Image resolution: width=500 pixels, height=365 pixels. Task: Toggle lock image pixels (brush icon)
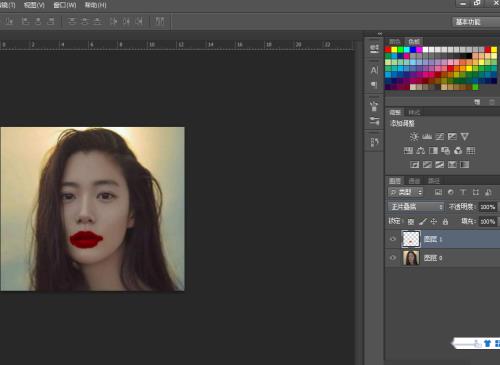pyautogui.click(x=423, y=221)
